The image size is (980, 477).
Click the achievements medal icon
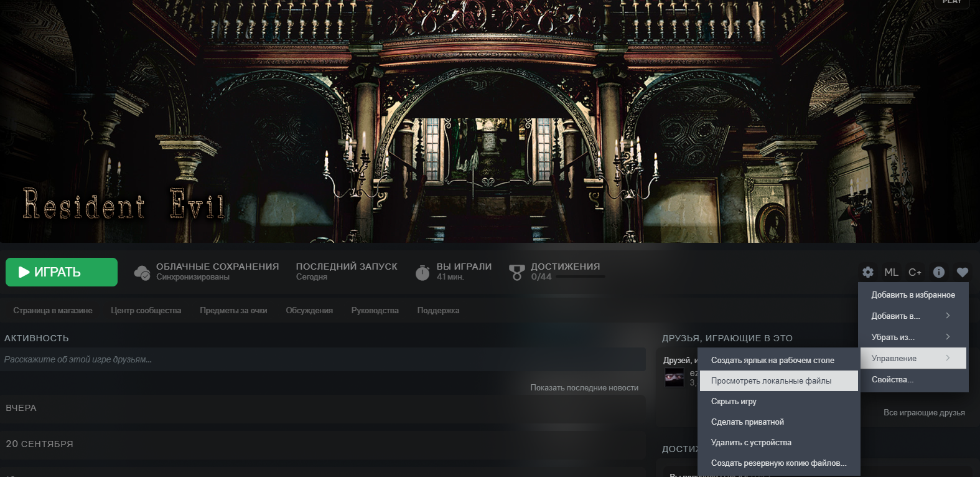(x=516, y=272)
